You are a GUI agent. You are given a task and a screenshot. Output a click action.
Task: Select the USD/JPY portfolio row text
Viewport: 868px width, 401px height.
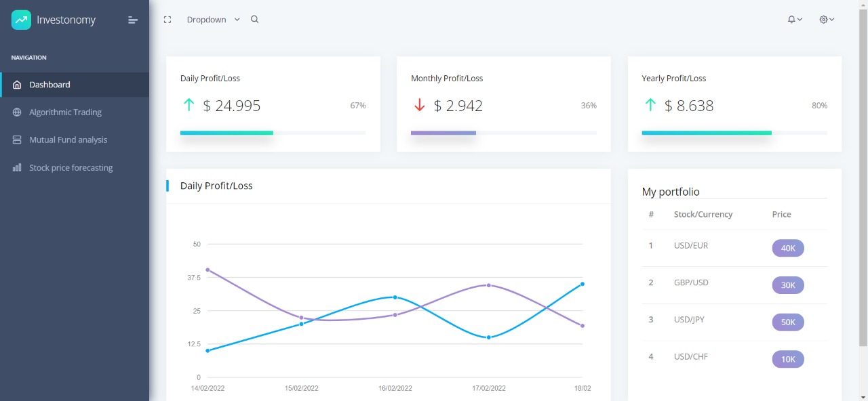pyautogui.click(x=689, y=319)
